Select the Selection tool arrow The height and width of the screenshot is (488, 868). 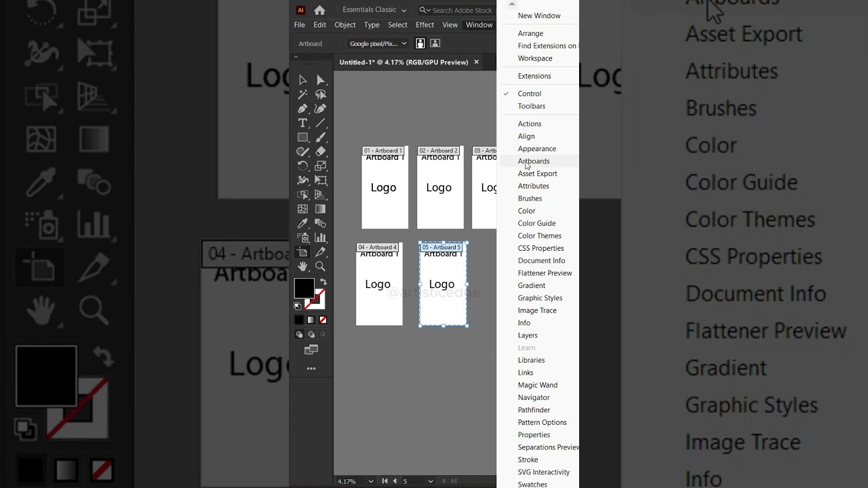tap(302, 80)
